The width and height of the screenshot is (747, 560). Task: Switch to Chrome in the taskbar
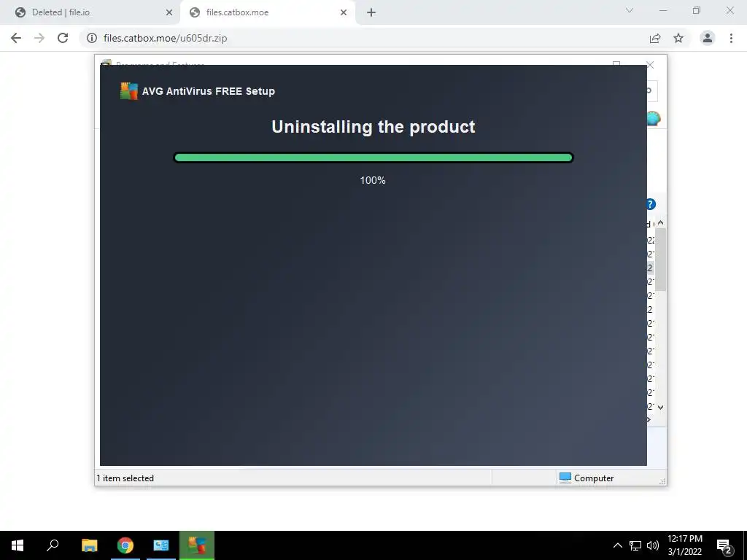125,545
